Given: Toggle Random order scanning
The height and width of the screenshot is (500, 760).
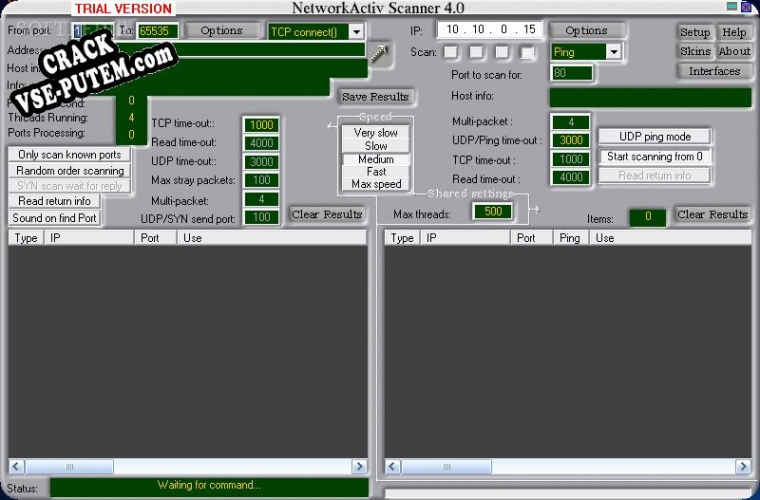Looking at the screenshot, I should click(69, 171).
